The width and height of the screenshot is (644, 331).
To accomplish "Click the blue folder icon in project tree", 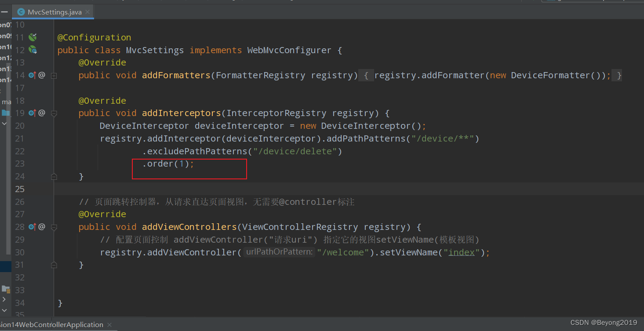I will click(x=5, y=113).
